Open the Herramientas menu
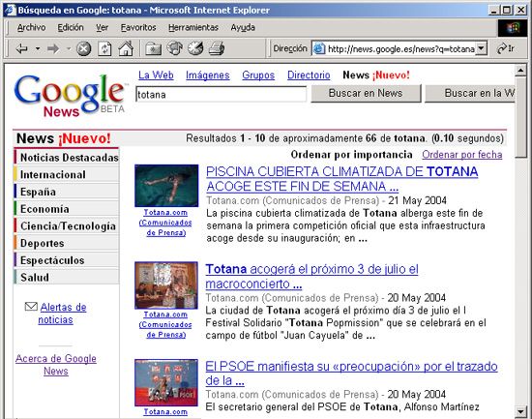 point(193,27)
